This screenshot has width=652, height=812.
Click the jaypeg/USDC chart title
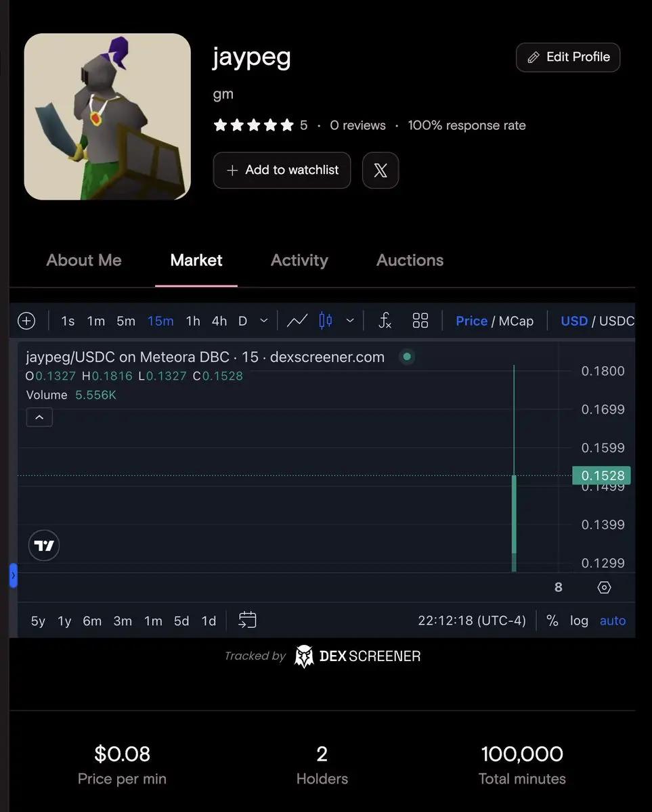205,357
